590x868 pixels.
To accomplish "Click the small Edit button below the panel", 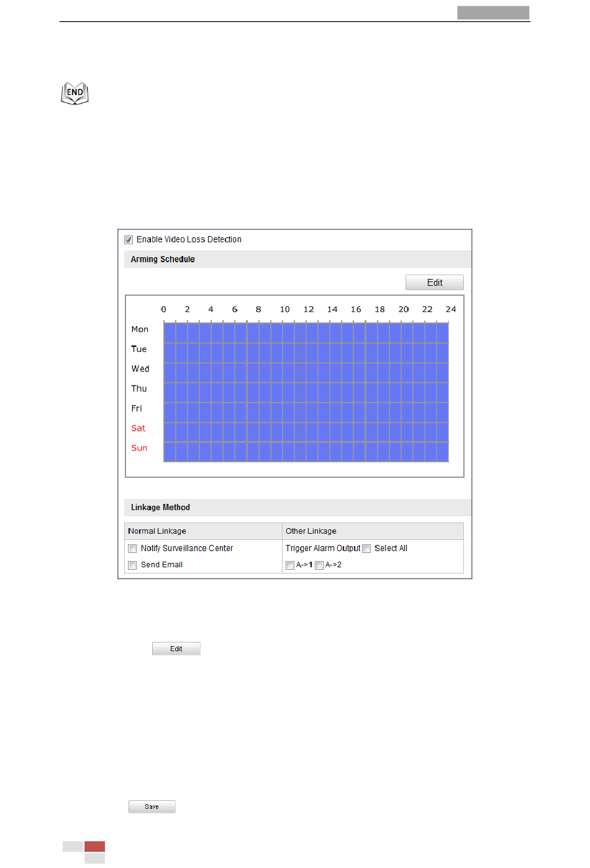I will click(176, 649).
